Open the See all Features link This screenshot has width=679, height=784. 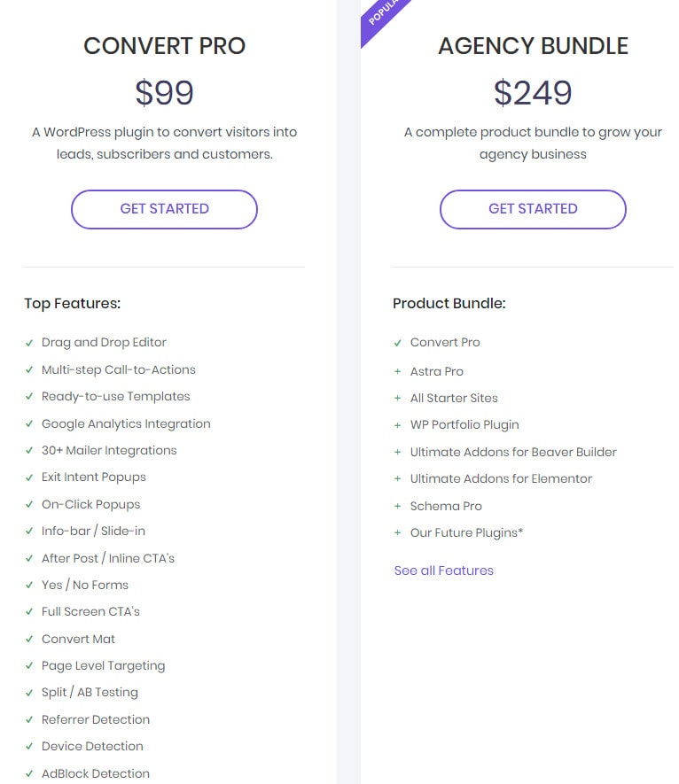point(443,571)
